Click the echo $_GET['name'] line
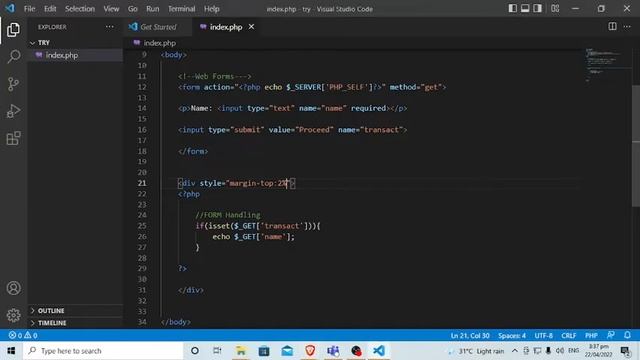The height and width of the screenshot is (360, 640). click(x=253, y=236)
